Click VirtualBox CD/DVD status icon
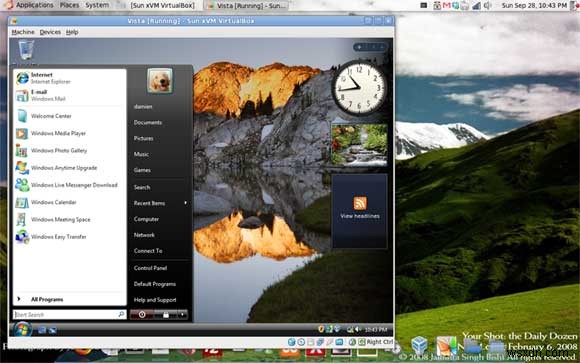This screenshot has height=363, width=580. [x=301, y=342]
